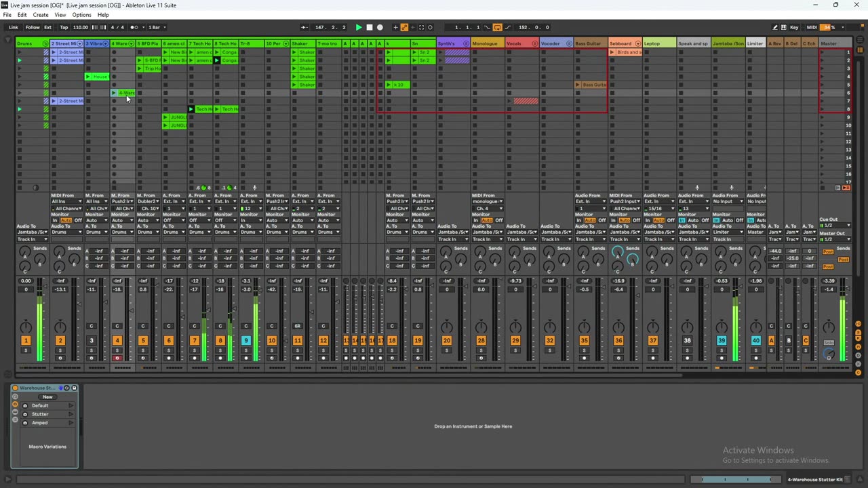This screenshot has height=488, width=868.
Task: Solo track 7
Action: (194, 350)
